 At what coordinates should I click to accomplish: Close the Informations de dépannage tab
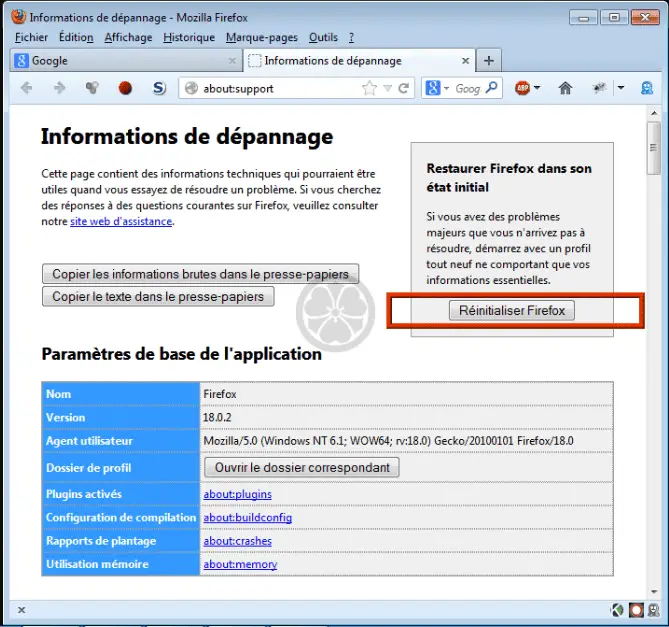pyautogui.click(x=466, y=61)
